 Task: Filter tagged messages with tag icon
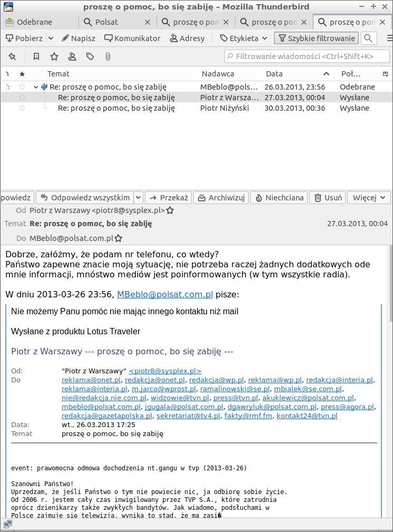(90, 56)
